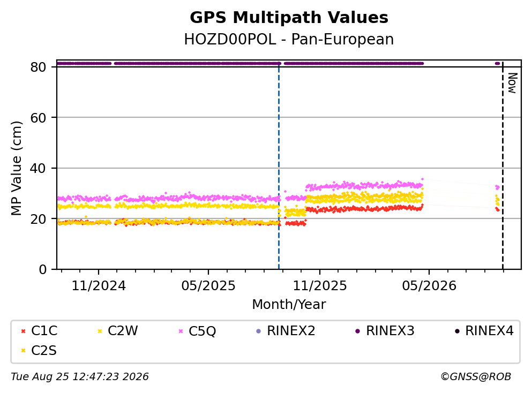Click the blue dashed vertical event line
The height and width of the screenshot is (393, 532).
click(279, 166)
